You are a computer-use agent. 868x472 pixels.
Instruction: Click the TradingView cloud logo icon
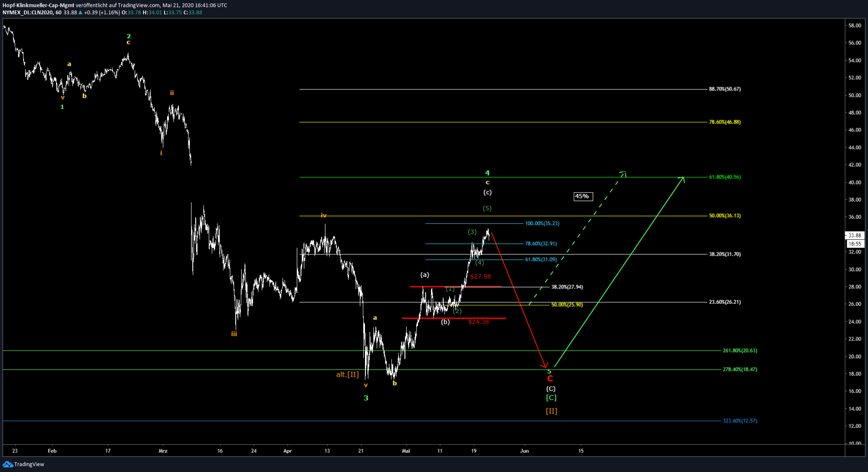coord(7,464)
